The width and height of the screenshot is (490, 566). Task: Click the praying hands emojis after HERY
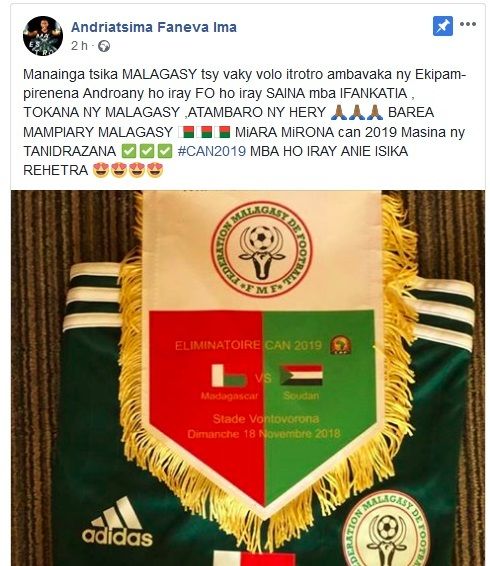click(357, 112)
